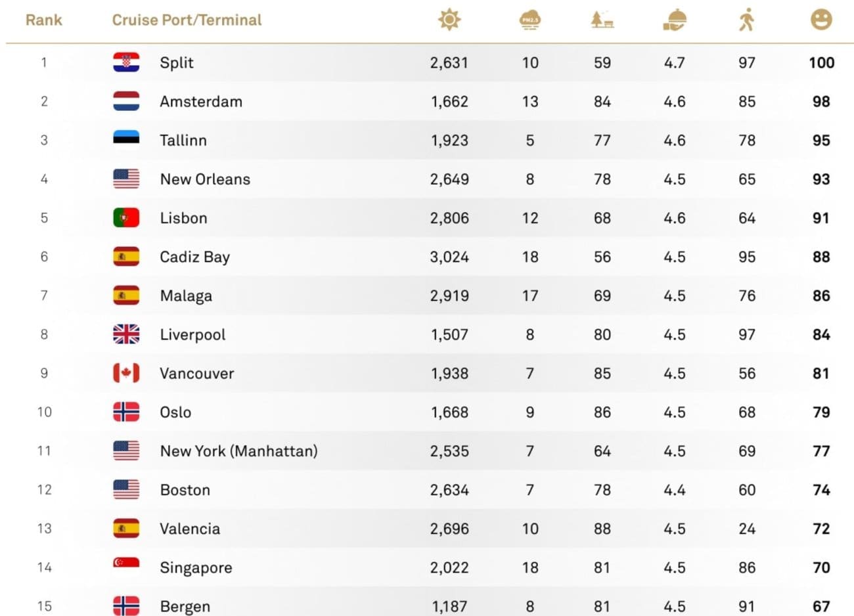Select the New York (Manhattan) port name
854x616 pixels.
(238, 451)
